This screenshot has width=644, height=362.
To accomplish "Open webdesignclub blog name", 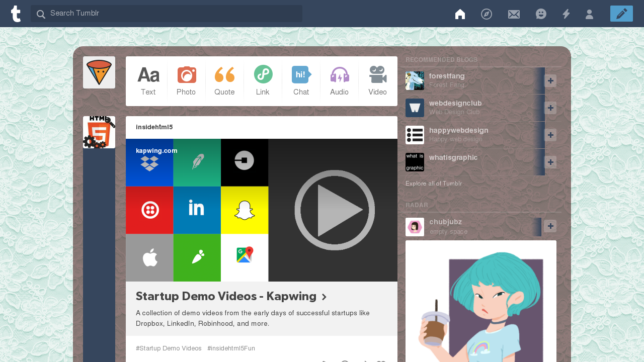I will [x=455, y=103].
